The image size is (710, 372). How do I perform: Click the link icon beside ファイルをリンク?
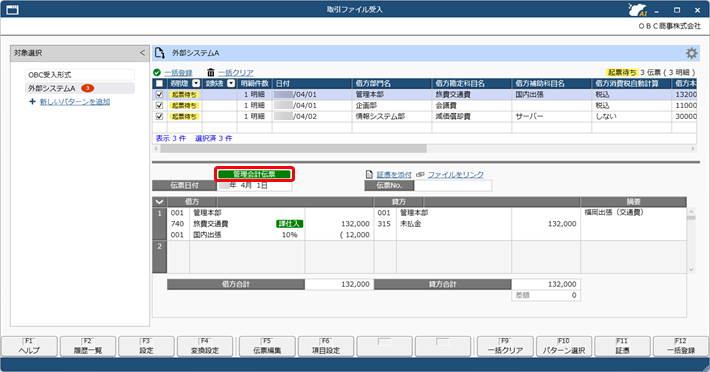click(420, 174)
